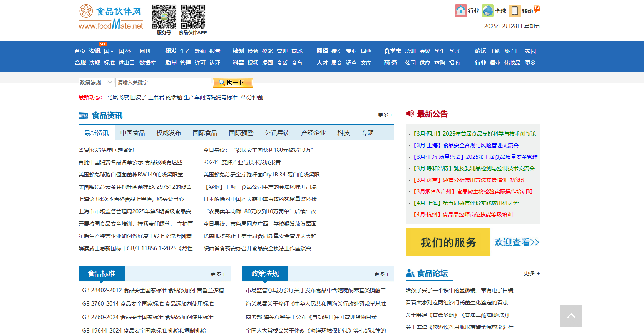Image resolution: width=644 pixels, height=336 pixels.
Task: Expand more food forum posts
Action: [x=531, y=273]
